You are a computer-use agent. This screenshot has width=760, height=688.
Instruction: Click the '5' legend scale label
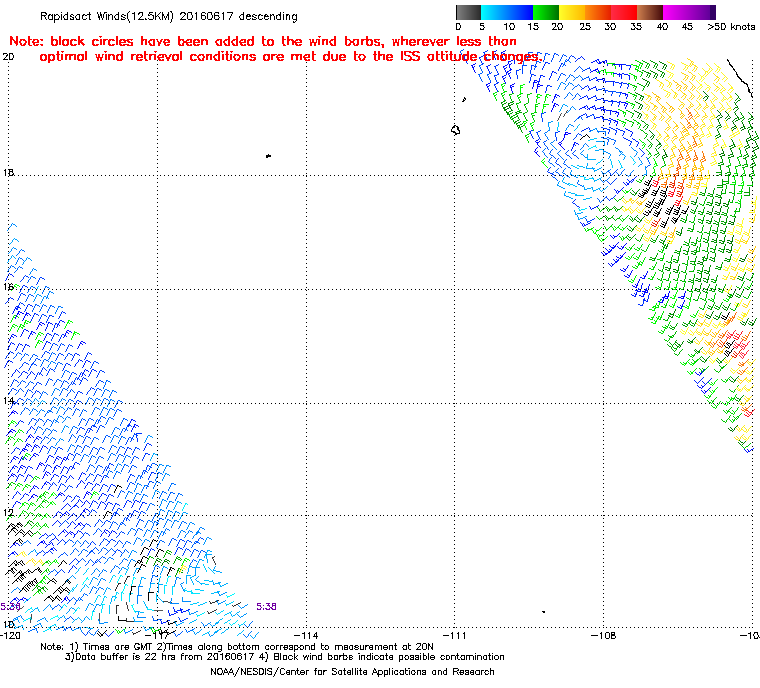(482, 27)
